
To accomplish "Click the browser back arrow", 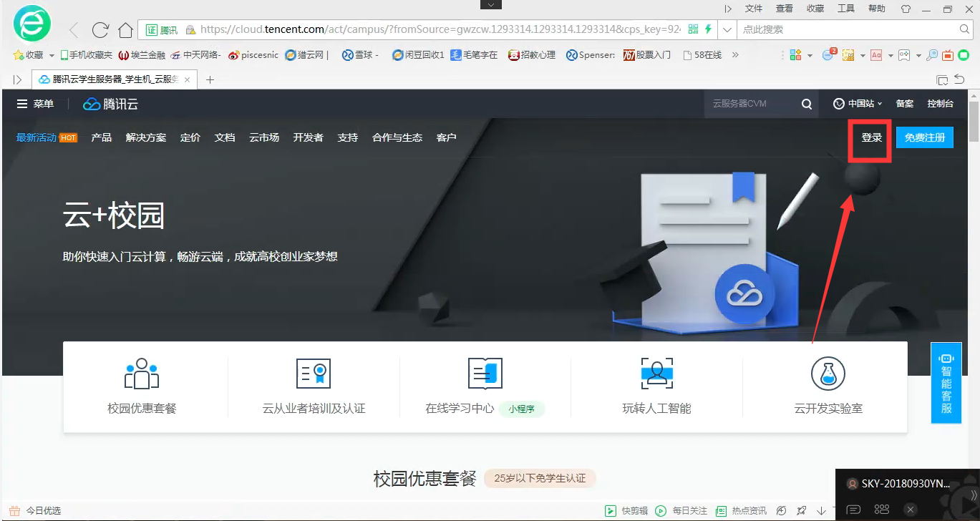I will tap(74, 30).
